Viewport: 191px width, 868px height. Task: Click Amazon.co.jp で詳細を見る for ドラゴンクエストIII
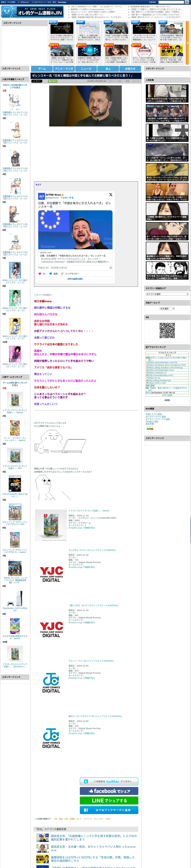coord(82,528)
